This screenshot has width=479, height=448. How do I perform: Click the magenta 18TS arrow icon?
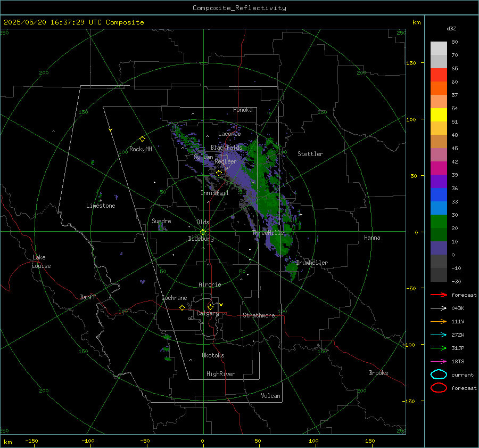439,362
